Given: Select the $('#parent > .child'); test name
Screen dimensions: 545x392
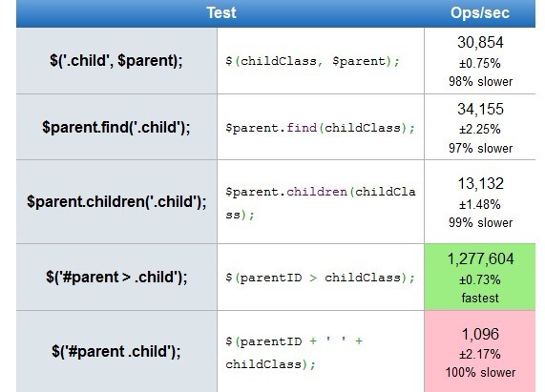Looking at the screenshot, I should [x=116, y=278].
